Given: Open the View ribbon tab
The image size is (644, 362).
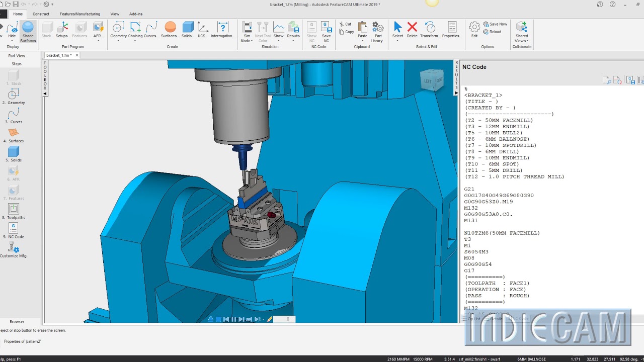Looking at the screenshot, I should pos(115,14).
